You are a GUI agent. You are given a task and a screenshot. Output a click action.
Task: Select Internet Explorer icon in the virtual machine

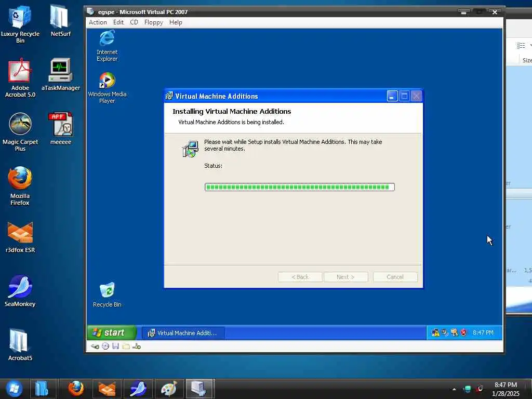click(x=107, y=46)
